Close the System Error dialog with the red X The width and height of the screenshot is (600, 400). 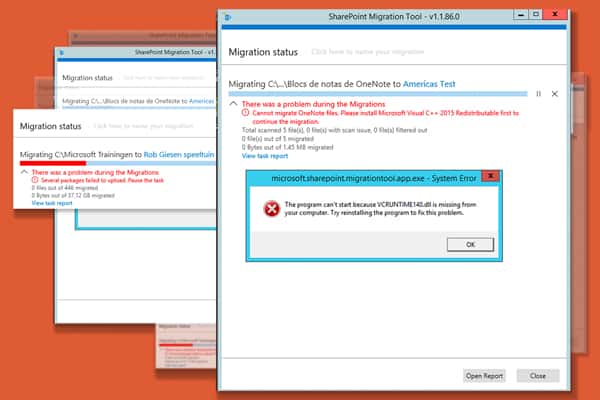491,176
